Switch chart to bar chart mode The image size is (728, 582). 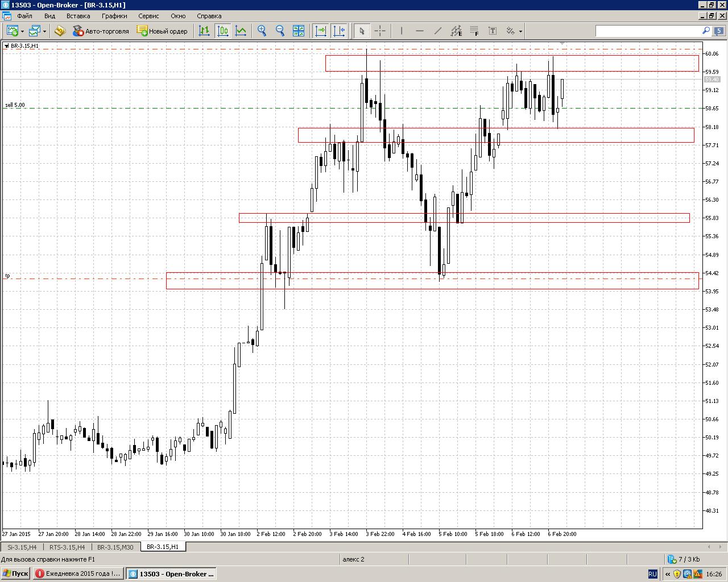point(205,31)
